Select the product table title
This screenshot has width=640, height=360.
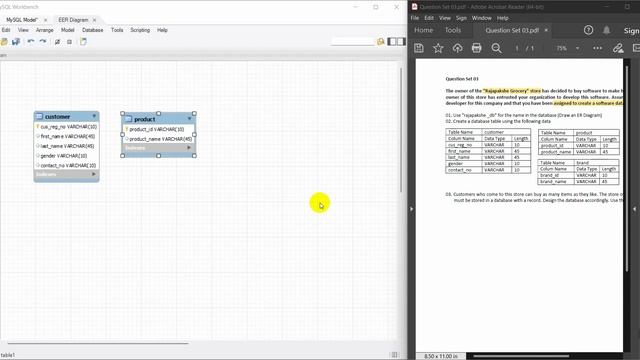coord(145,119)
